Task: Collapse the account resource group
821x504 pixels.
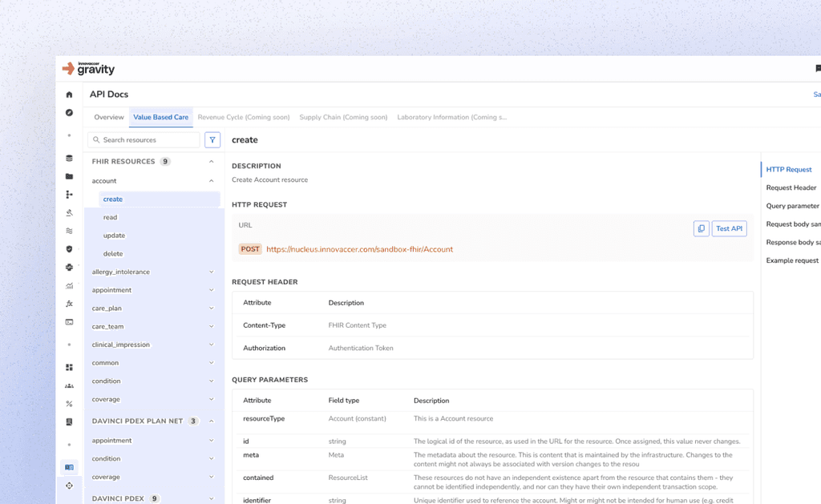Action: pyautogui.click(x=212, y=181)
